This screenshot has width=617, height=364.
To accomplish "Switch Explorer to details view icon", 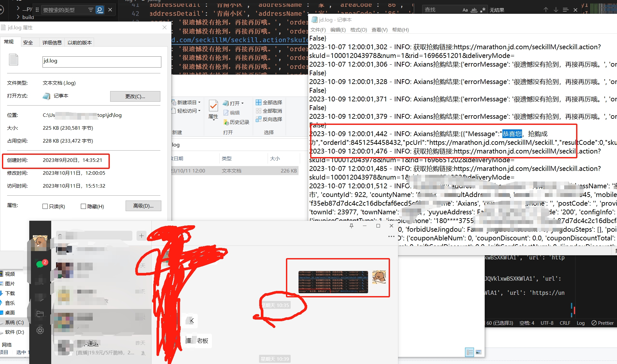I will click(470, 352).
